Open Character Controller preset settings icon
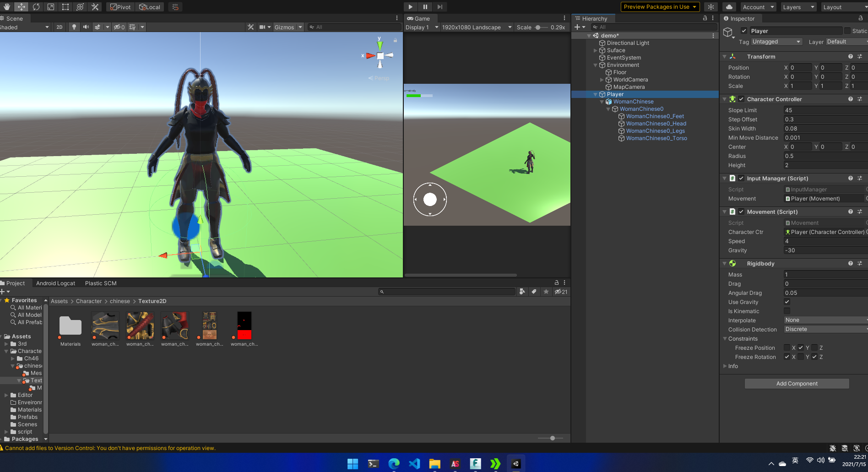Image resolution: width=868 pixels, height=472 pixels. [860, 99]
